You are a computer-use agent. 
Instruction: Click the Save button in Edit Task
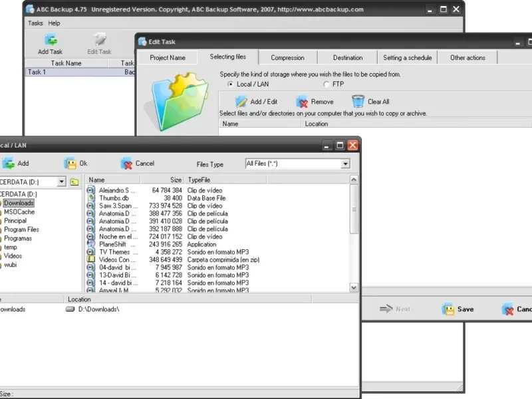point(458,309)
